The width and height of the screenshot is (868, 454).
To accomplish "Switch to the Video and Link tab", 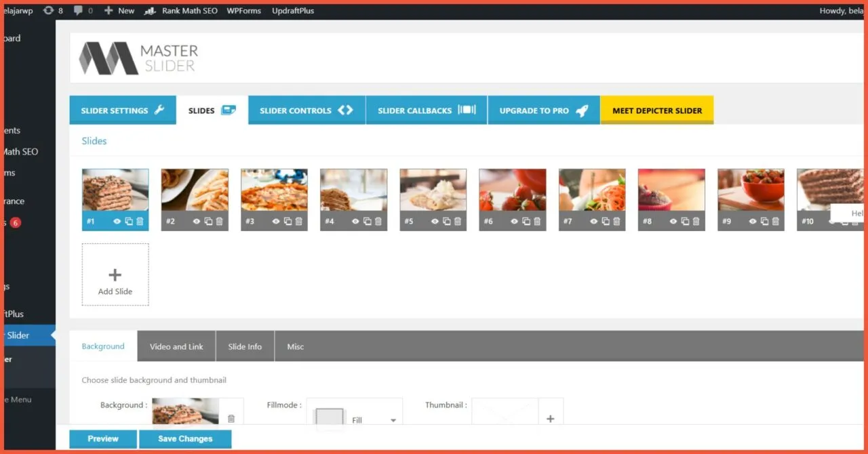I will [176, 346].
